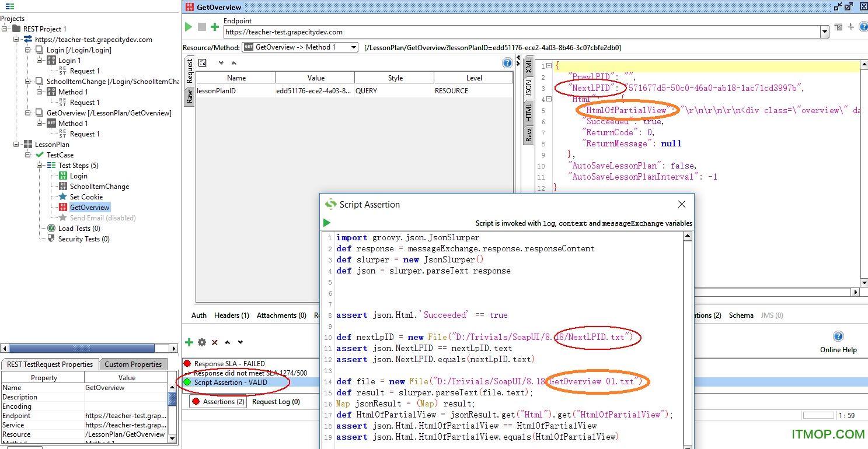Screen dimensions: 868x449
Task: Move assertion down with arrow icon
Action: coord(240,342)
